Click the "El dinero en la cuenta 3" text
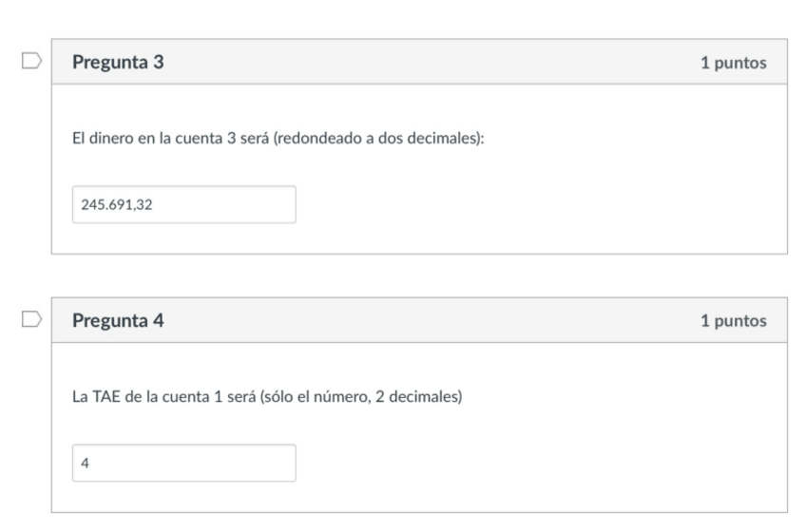Viewport: 806px width, 532px height. (149, 141)
